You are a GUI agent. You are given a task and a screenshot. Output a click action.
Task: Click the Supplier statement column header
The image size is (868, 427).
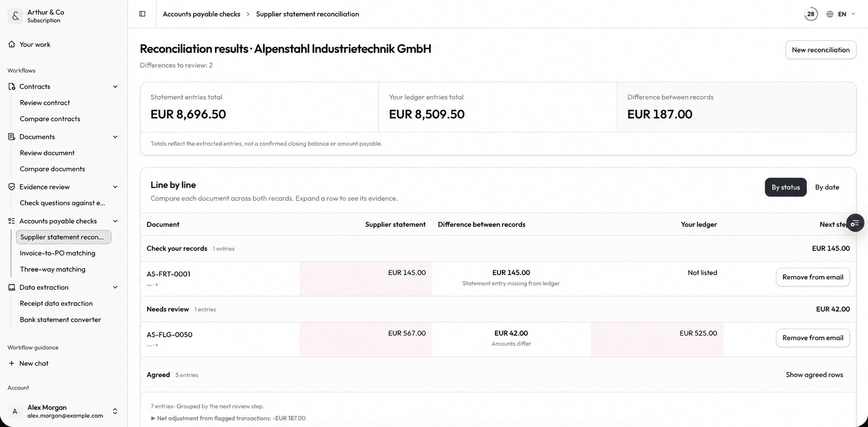tap(395, 225)
